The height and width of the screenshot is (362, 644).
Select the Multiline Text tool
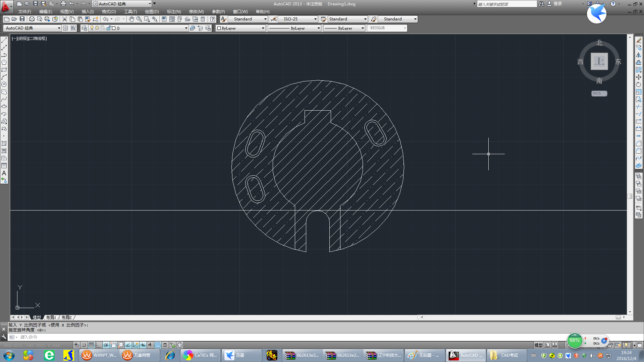(x=4, y=173)
